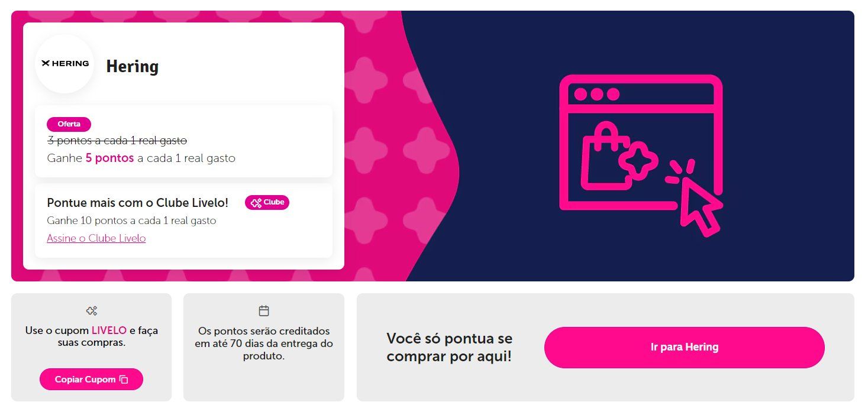Viewport: 868px width, 415px height.
Task: Click the sparkle icon above the coupon text
Action: coord(91,310)
